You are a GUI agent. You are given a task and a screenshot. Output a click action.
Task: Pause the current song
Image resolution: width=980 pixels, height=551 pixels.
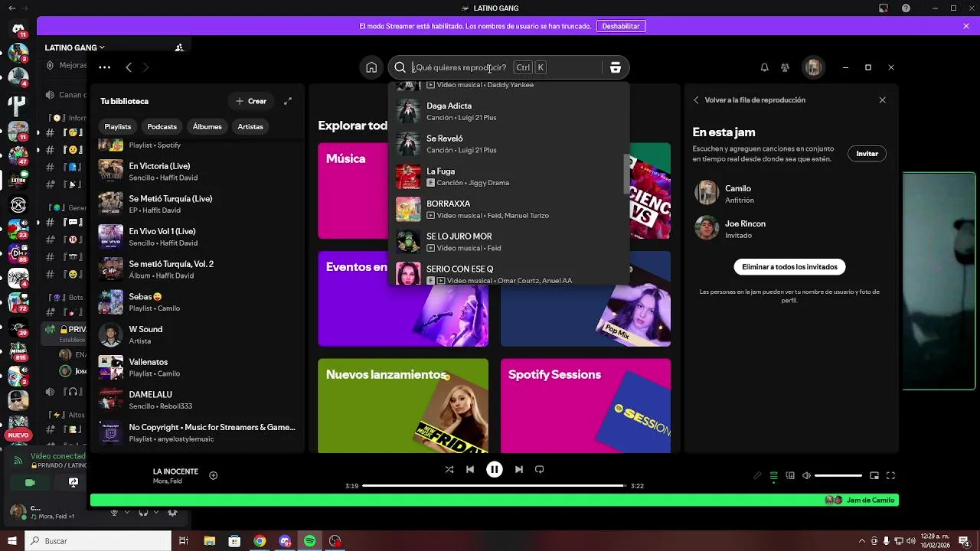495,469
